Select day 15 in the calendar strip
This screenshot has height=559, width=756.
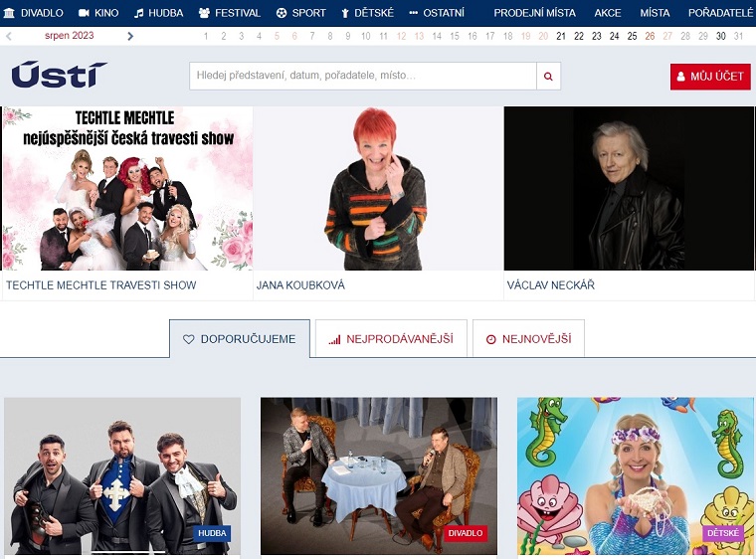pyautogui.click(x=455, y=36)
